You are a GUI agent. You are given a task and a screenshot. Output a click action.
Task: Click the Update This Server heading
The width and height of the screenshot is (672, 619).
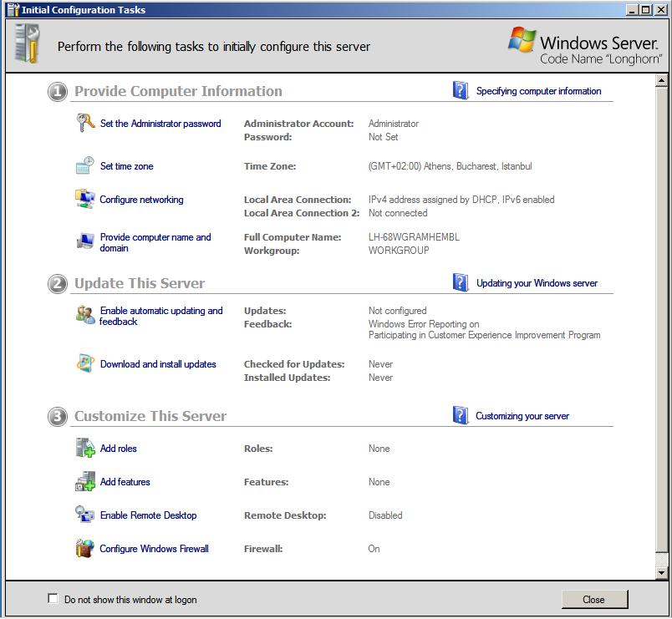pos(140,283)
